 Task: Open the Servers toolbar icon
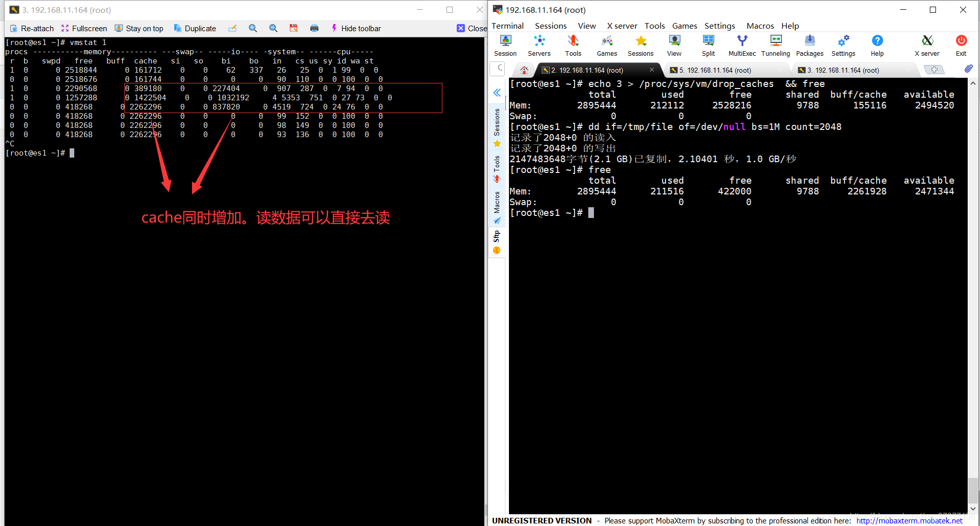click(539, 46)
